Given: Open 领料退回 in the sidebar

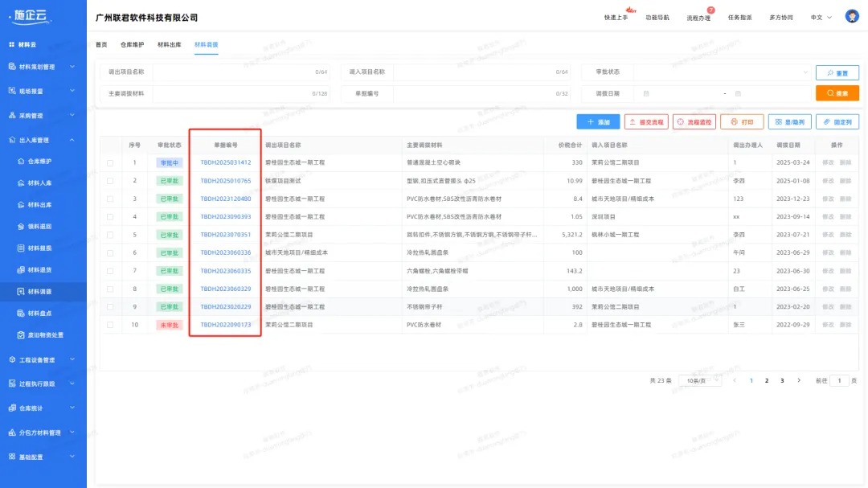Looking at the screenshot, I should (39, 227).
